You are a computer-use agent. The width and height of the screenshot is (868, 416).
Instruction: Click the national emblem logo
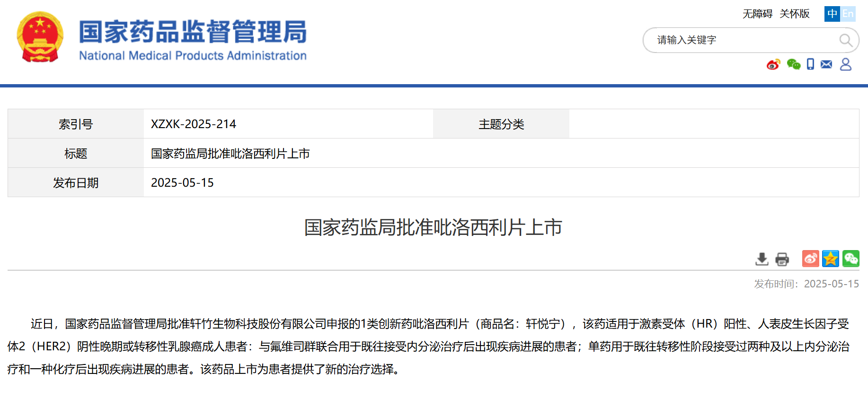click(40, 37)
